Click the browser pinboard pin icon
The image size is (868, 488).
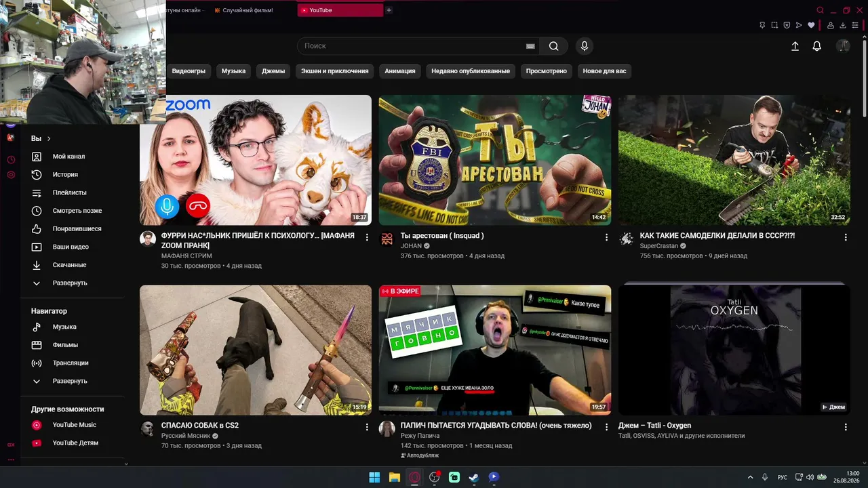tap(762, 25)
